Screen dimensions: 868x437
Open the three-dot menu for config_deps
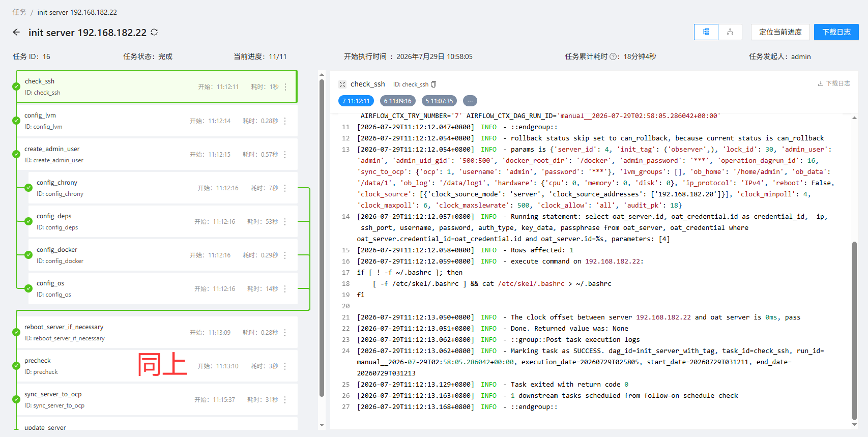coord(285,222)
